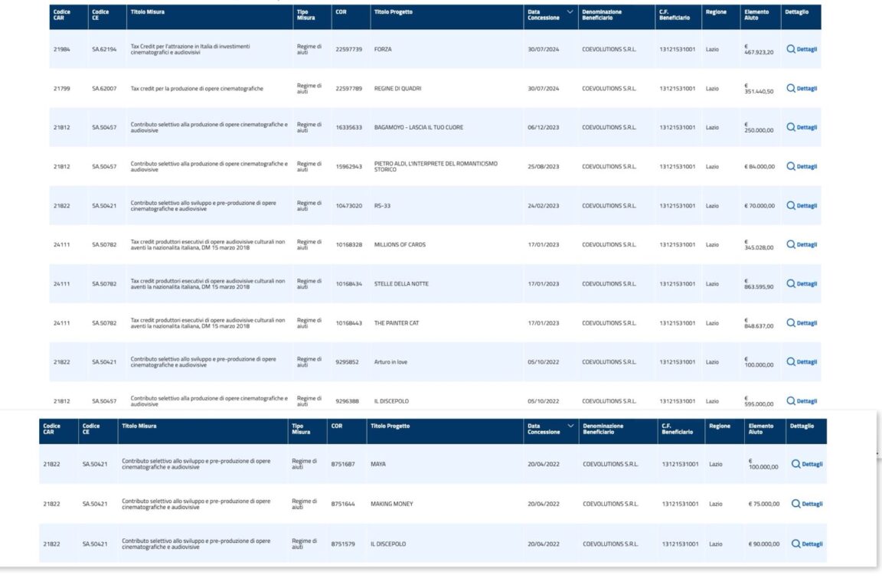Screen dimensions: 882x588
Task: Select the project title MILLIONS OF CARDS
Action: coord(400,245)
